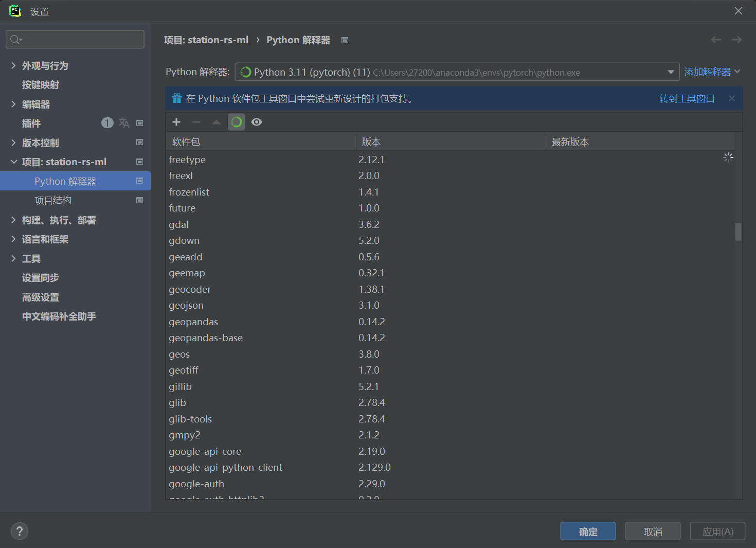The width and height of the screenshot is (756, 548).
Task: Select the gmpy2 package row
Action: tap(450, 435)
